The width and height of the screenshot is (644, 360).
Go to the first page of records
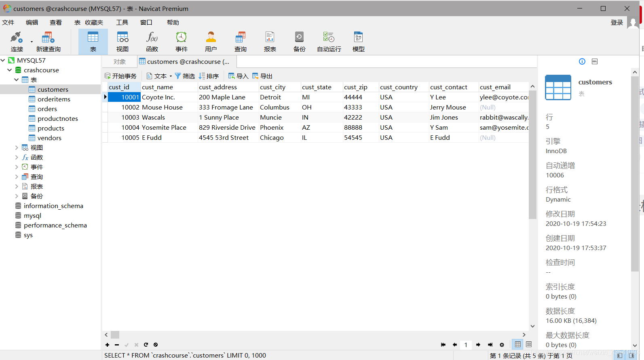[x=443, y=345]
